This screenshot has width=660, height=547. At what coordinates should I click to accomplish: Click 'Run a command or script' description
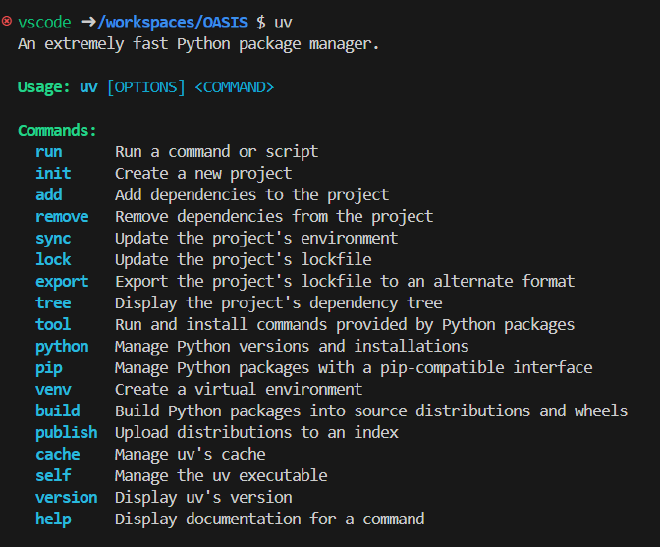(x=217, y=152)
